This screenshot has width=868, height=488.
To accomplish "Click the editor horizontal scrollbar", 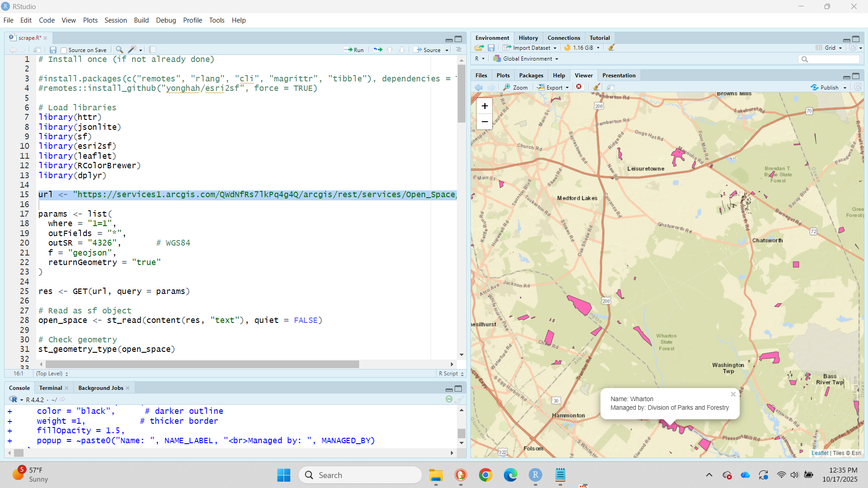I will [202, 364].
